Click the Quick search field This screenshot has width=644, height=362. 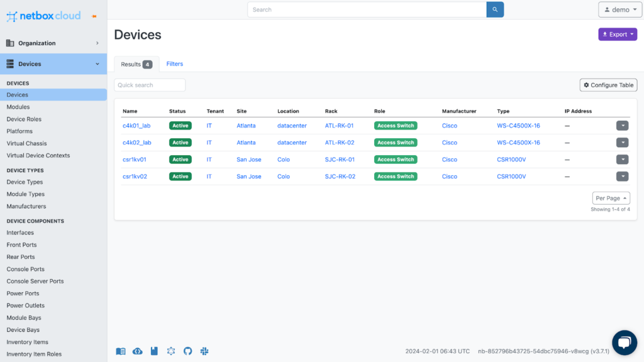pos(150,85)
